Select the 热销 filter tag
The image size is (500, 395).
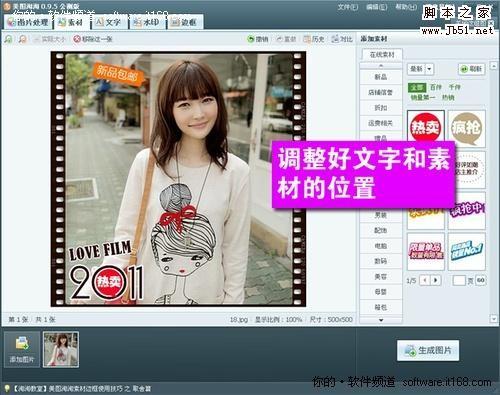click(x=448, y=98)
